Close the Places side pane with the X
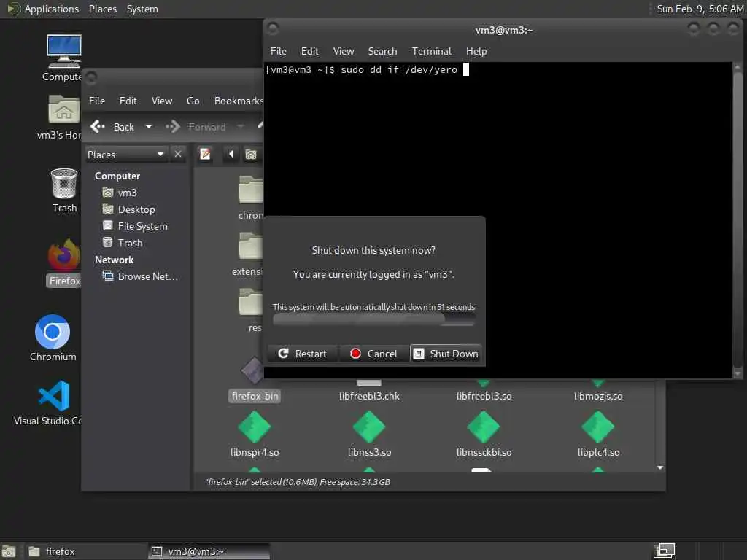Screen dimensions: 747x560 178,155
